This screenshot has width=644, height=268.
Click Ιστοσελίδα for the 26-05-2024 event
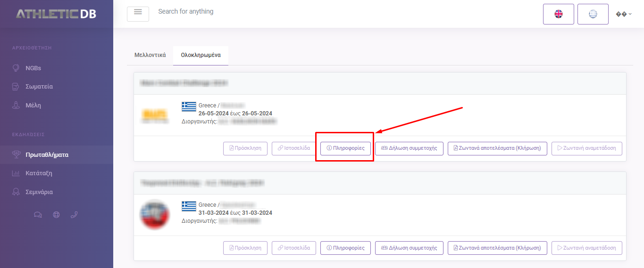pos(294,148)
